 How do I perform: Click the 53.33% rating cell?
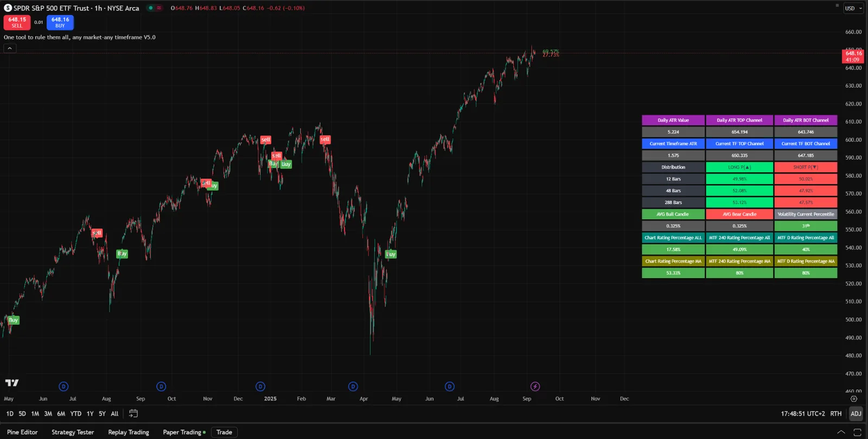point(673,273)
